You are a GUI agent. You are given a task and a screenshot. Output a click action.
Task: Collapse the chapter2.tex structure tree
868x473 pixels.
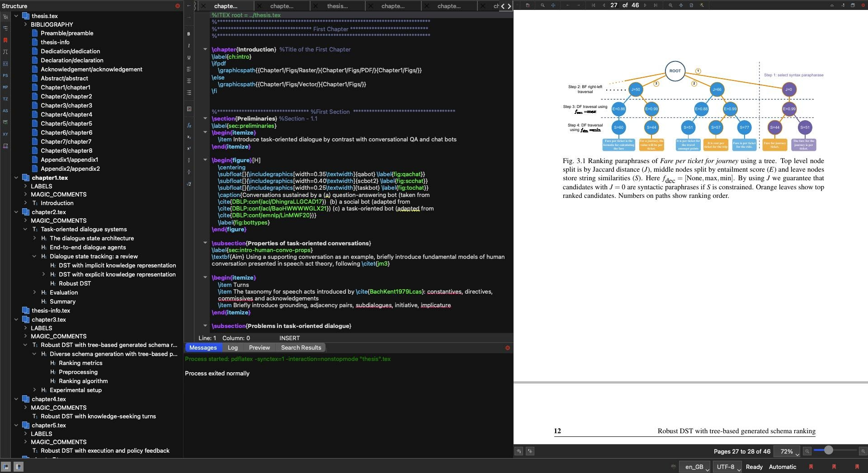pos(17,212)
